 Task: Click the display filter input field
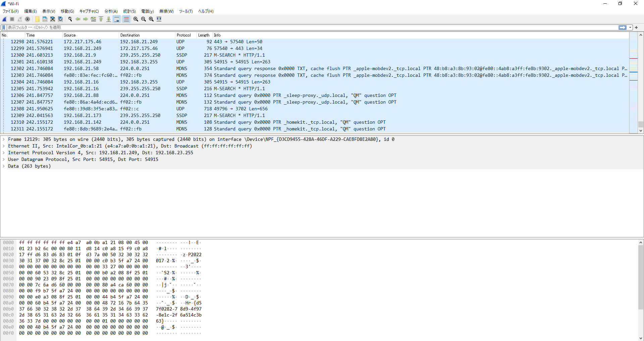(312, 27)
